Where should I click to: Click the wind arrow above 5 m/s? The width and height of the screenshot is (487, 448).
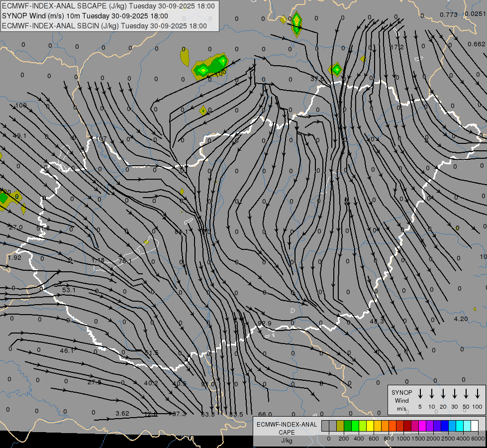(420, 394)
